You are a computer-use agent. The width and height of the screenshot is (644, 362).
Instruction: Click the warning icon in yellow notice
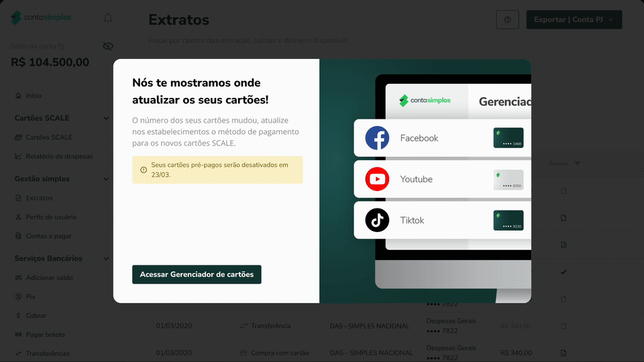tap(144, 170)
